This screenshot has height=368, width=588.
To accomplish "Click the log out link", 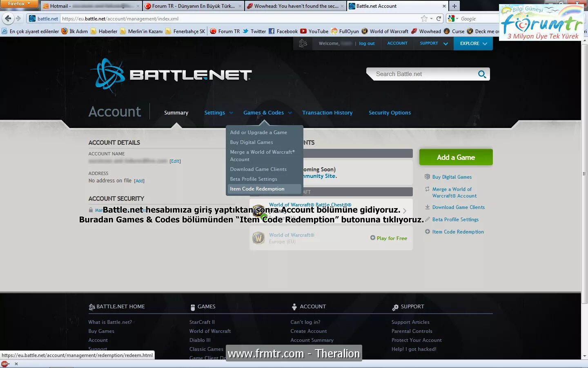I will click(x=367, y=43).
